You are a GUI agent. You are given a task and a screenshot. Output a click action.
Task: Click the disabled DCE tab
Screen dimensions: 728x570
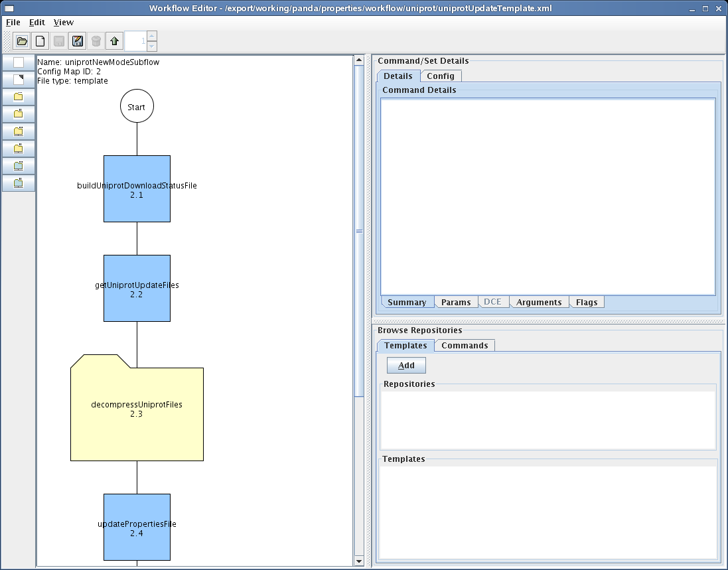click(492, 302)
